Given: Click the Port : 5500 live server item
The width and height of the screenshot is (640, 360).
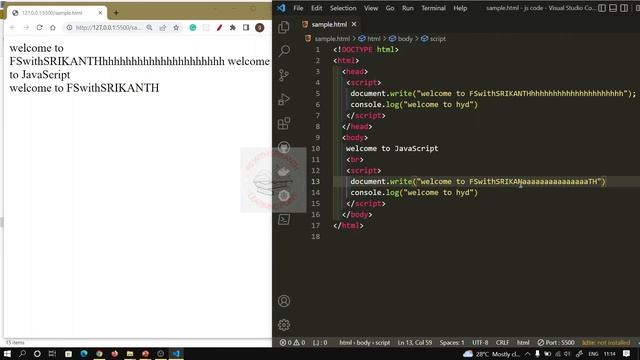Looking at the screenshot, I should [556, 342].
